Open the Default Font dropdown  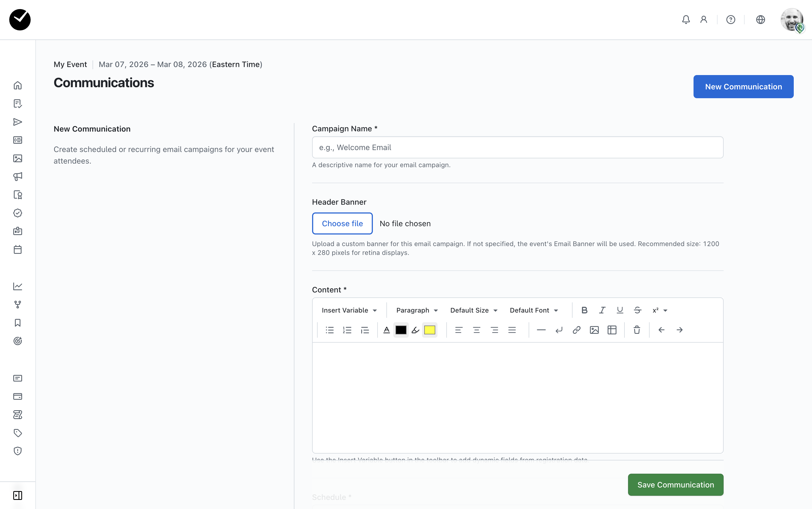[x=534, y=310]
